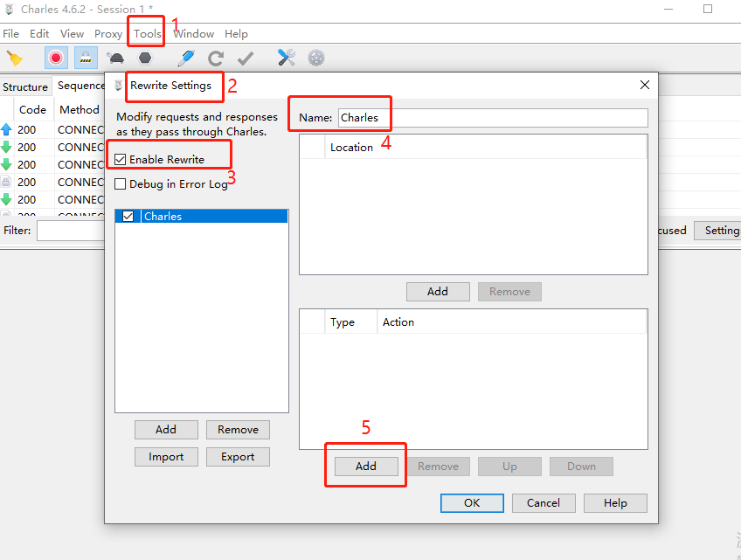Click the Down button for rules
741x560 pixels.
581,467
